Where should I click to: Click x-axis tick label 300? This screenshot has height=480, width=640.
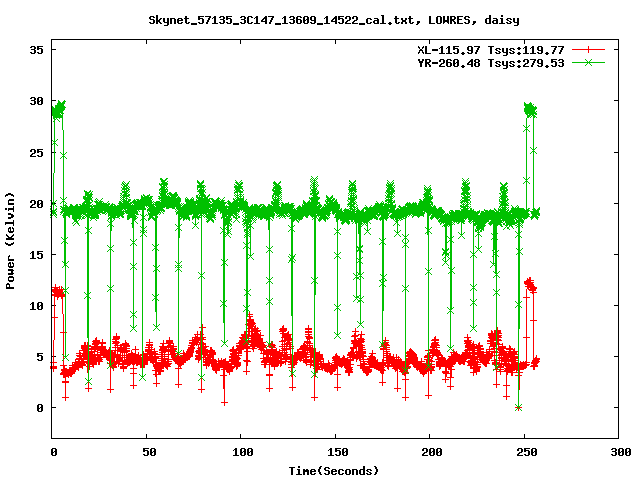coord(621,452)
